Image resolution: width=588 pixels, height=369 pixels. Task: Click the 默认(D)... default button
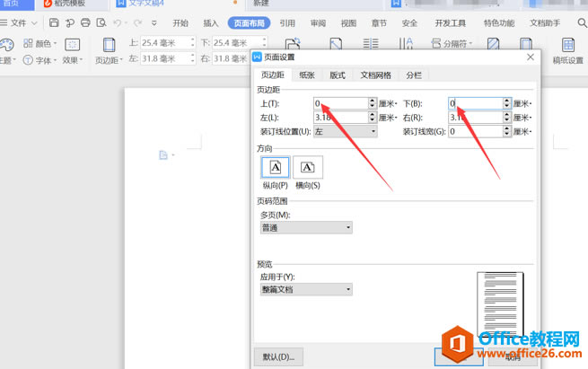278,356
